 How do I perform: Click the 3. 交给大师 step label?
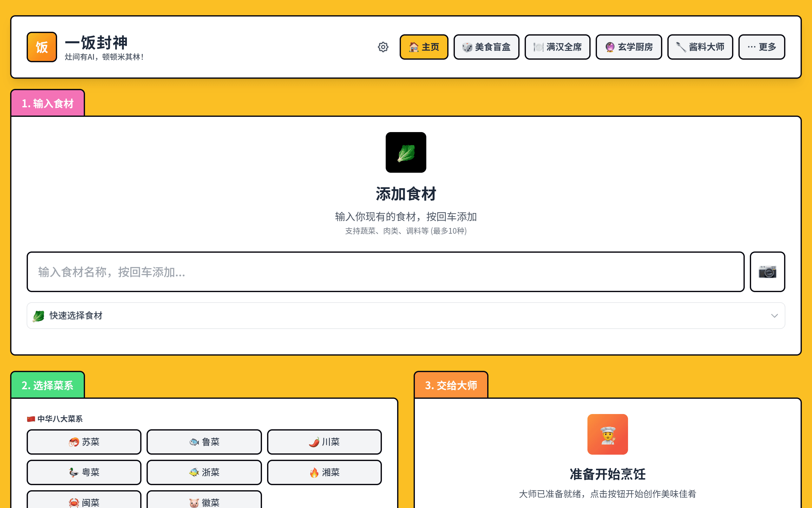click(x=451, y=385)
